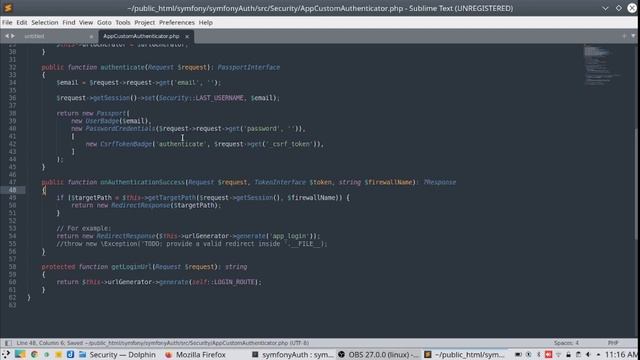Click line number 32 in gutter
Viewport: 640px width, 360px height.
click(12, 67)
